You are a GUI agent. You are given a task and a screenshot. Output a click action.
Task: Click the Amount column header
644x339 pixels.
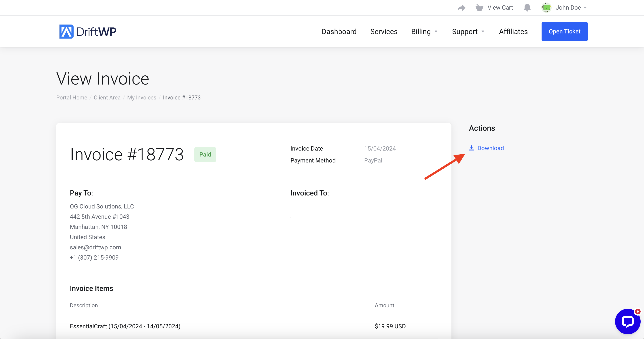pyautogui.click(x=384, y=305)
